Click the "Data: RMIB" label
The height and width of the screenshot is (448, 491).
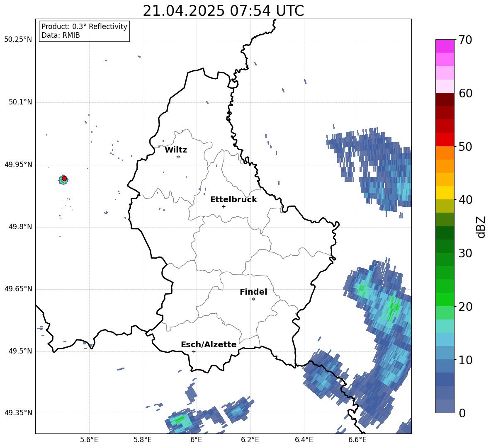tap(61, 35)
